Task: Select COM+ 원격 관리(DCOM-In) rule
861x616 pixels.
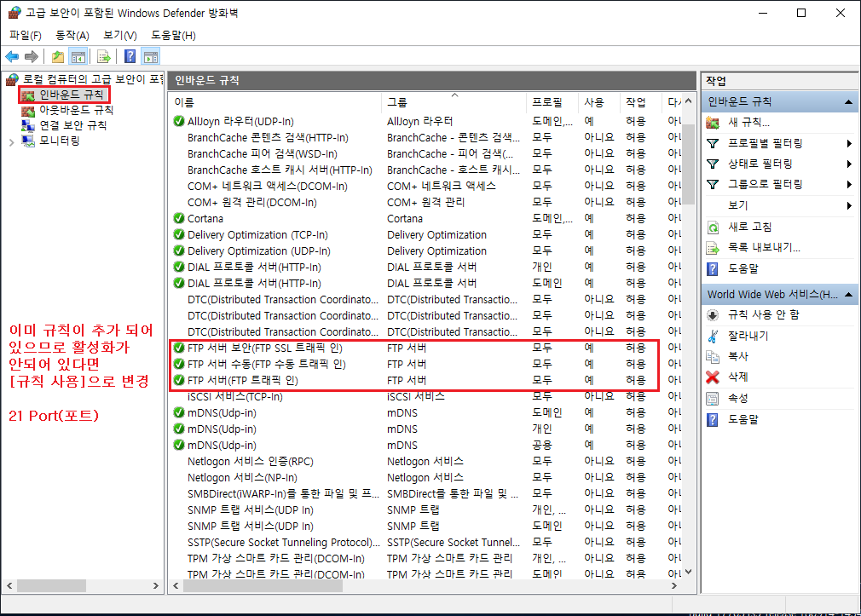Action: pyautogui.click(x=426, y=202)
